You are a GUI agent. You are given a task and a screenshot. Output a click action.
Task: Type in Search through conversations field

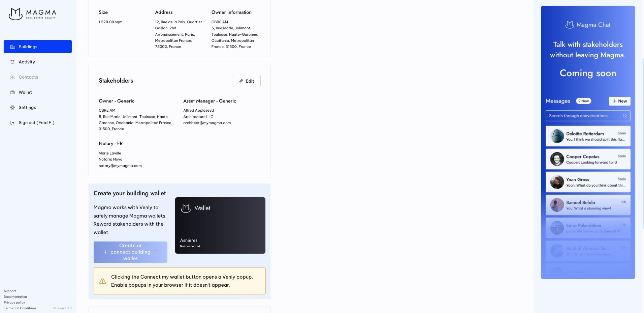pyautogui.click(x=584, y=116)
